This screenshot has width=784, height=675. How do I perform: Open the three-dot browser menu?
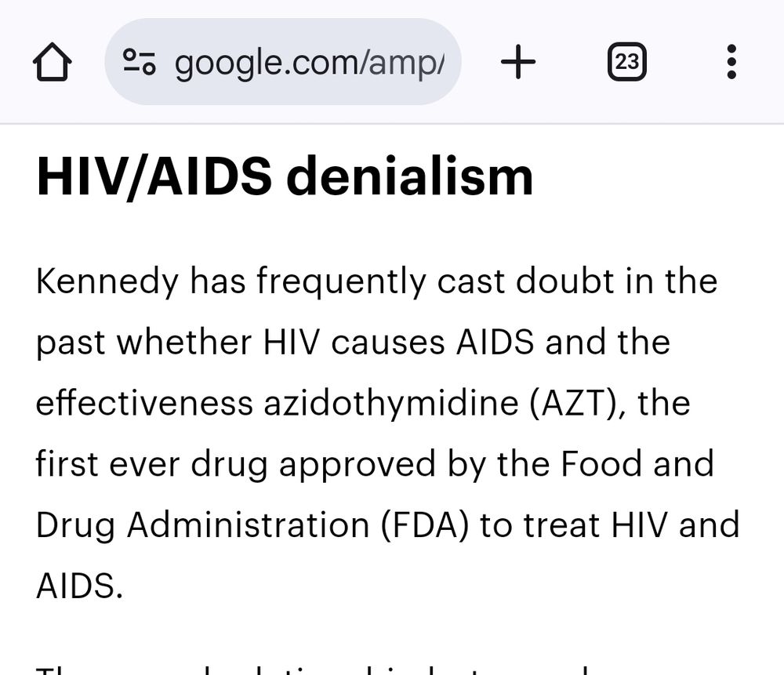tap(731, 61)
